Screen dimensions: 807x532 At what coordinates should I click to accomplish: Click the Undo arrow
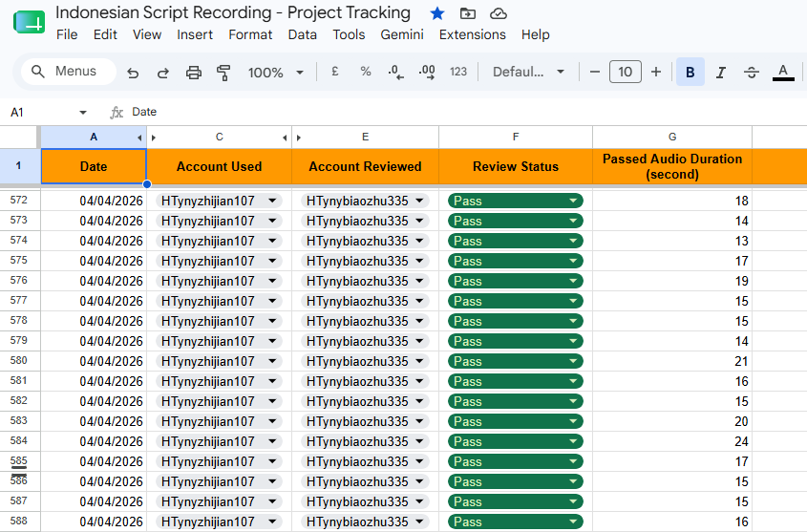[x=133, y=73]
